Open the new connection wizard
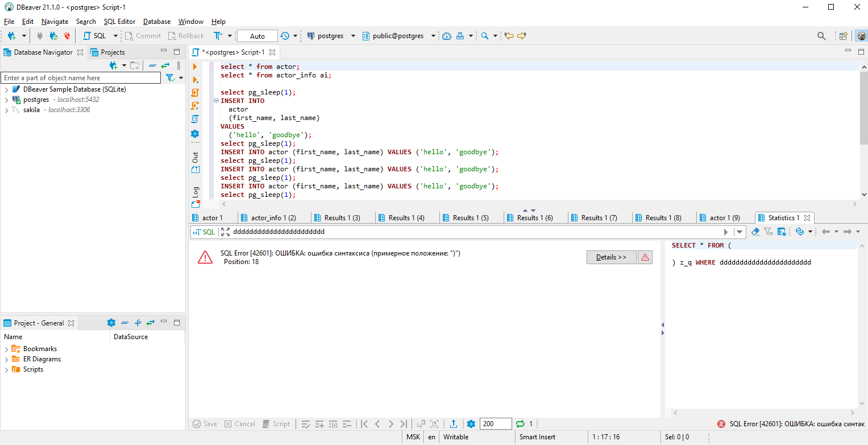The height and width of the screenshot is (445, 868). click(x=11, y=35)
